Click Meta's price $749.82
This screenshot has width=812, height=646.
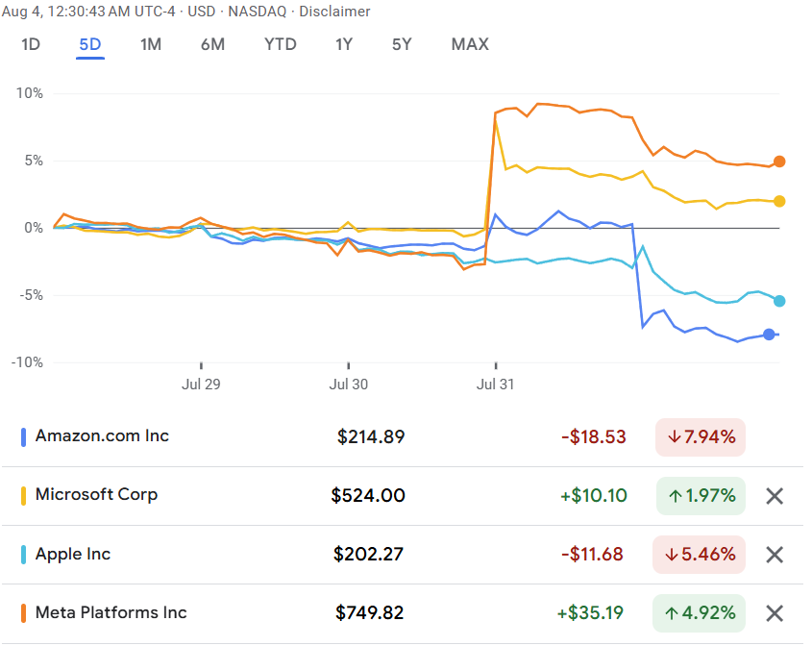pyautogui.click(x=369, y=613)
